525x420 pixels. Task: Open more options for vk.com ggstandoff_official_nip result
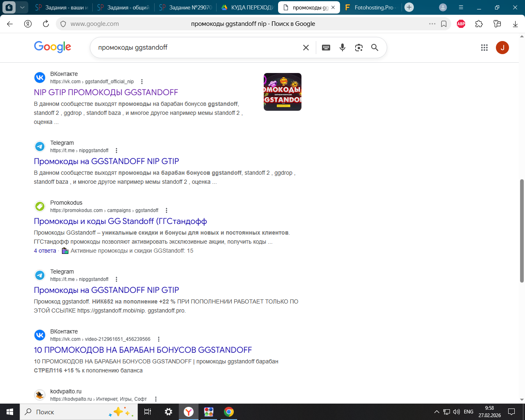(142, 82)
